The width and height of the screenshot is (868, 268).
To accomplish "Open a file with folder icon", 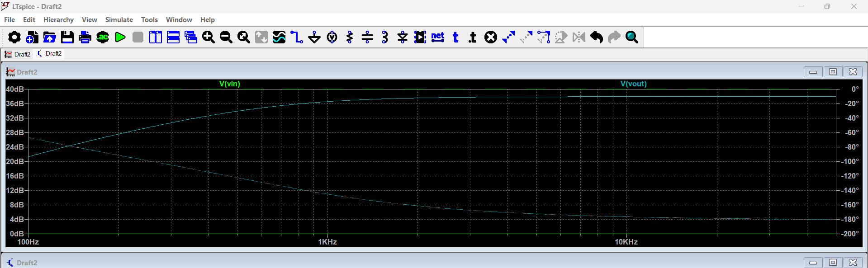I will pyautogui.click(x=49, y=37).
